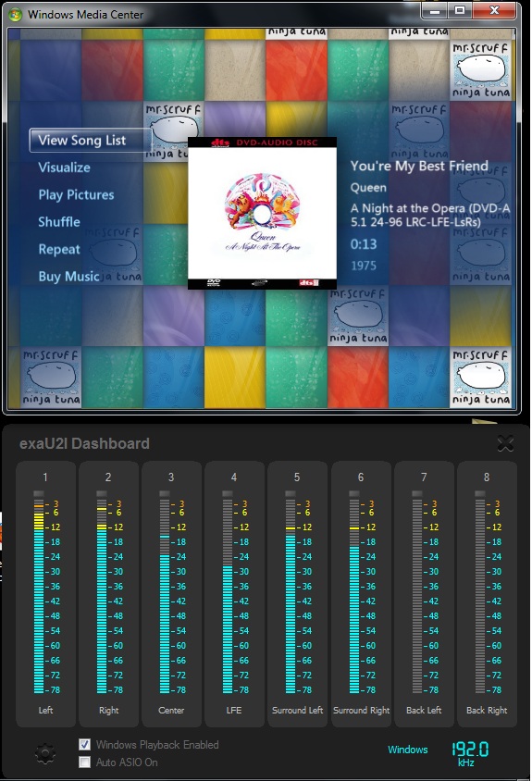Click the artist name Queen
The width and height of the screenshot is (532, 781).
(368, 188)
